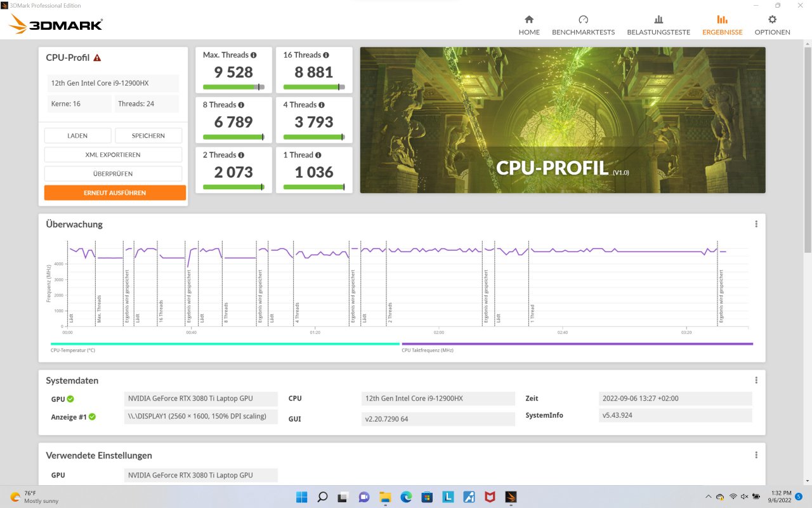Click the LADEN button
812x508 pixels.
click(77, 136)
